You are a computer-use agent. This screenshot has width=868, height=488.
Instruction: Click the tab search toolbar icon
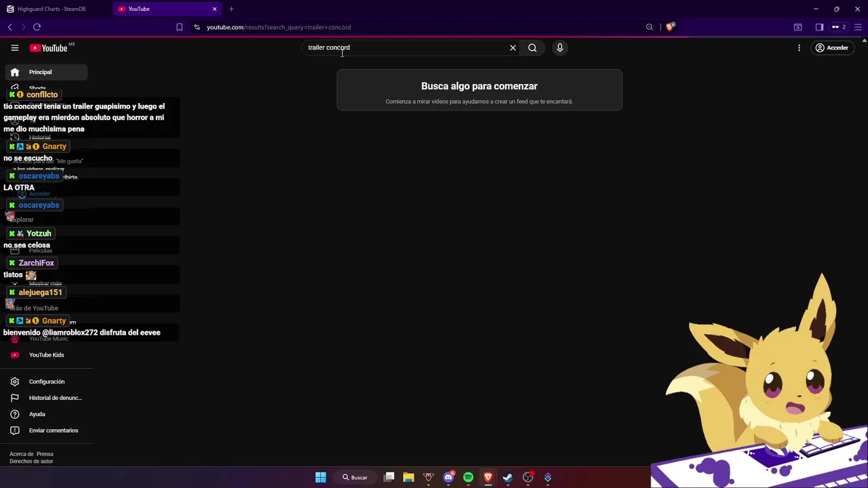798,27
